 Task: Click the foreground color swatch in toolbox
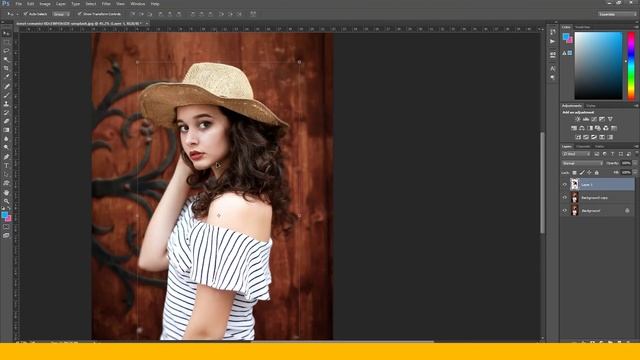point(4,215)
